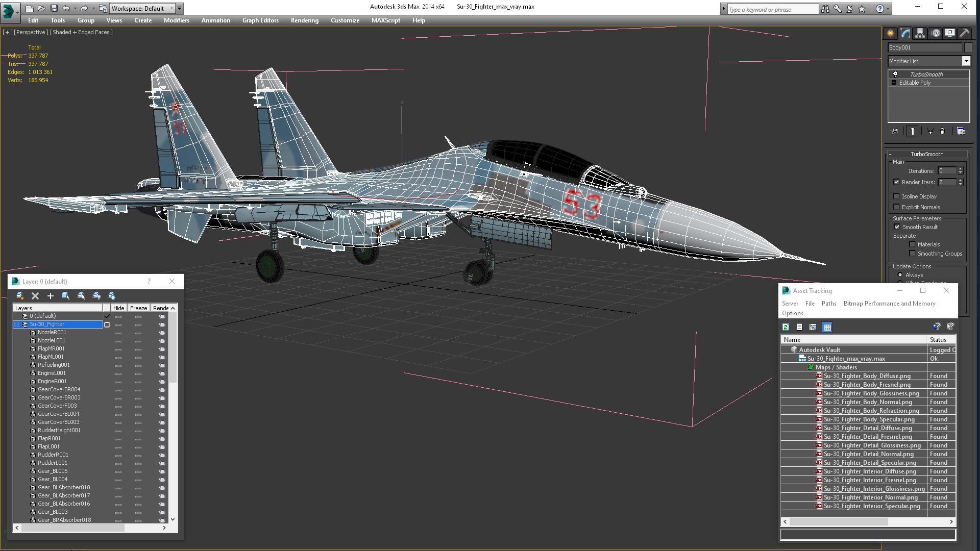
Task: Toggle hide for NozzleR001 layer row
Action: pos(118,333)
